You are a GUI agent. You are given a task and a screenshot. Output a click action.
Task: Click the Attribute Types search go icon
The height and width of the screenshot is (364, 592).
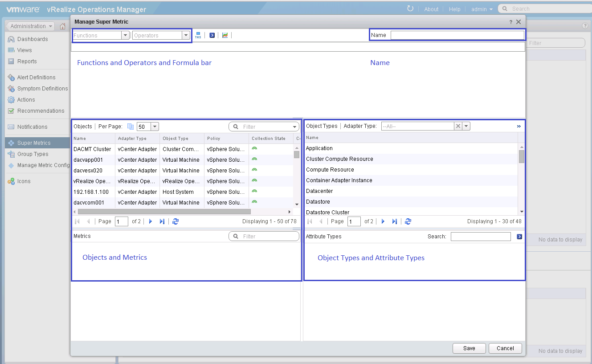pyautogui.click(x=519, y=237)
